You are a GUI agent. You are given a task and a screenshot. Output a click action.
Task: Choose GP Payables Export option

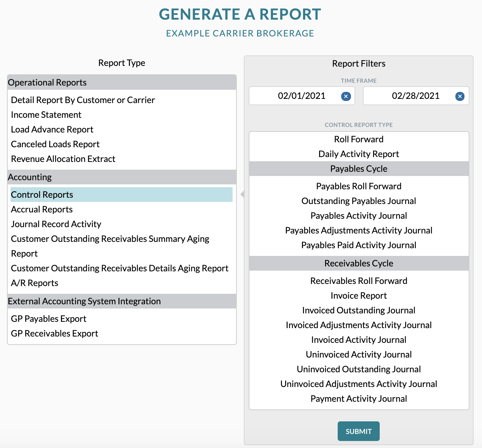[x=49, y=319]
